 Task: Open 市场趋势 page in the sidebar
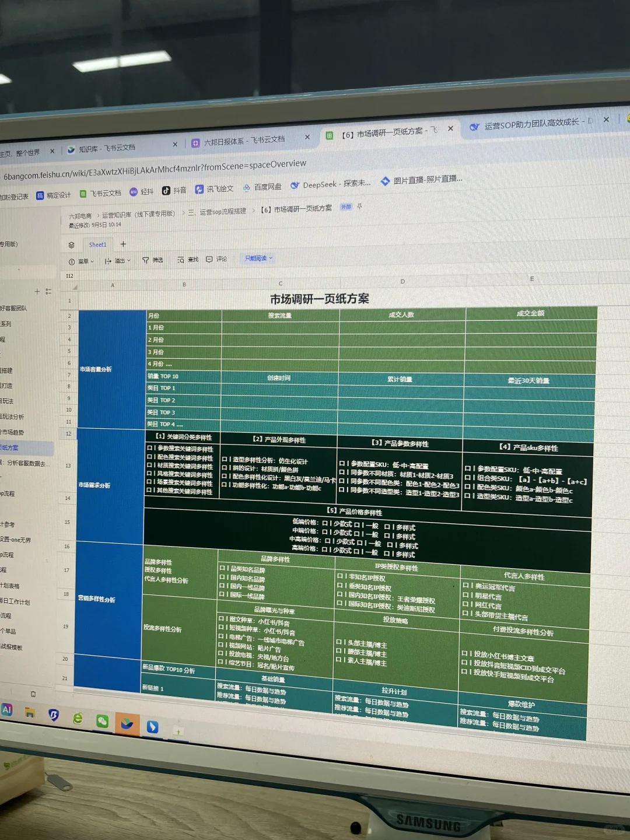12,432
